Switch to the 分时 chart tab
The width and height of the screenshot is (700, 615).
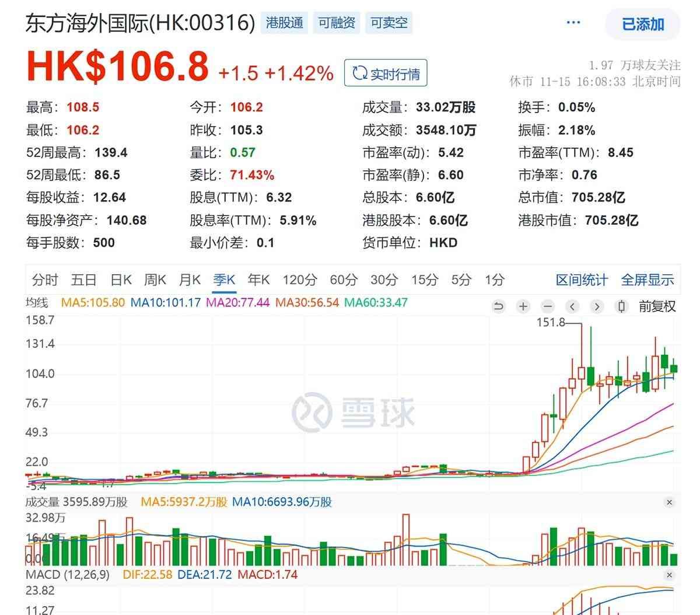tap(45, 280)
